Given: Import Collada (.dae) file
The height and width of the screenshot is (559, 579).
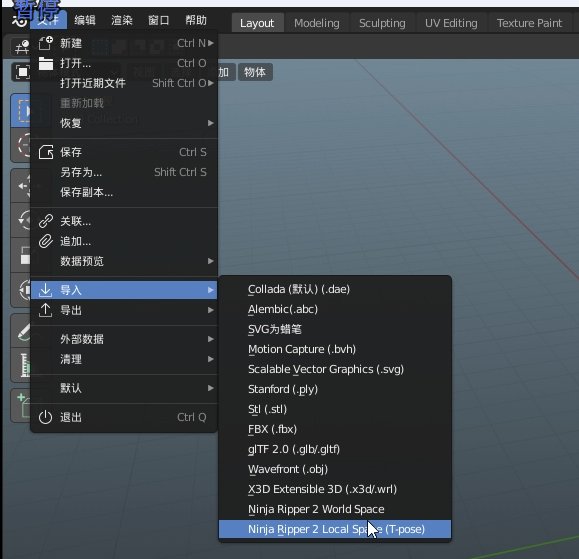Looking at the screenshot, I should (335, 289).
